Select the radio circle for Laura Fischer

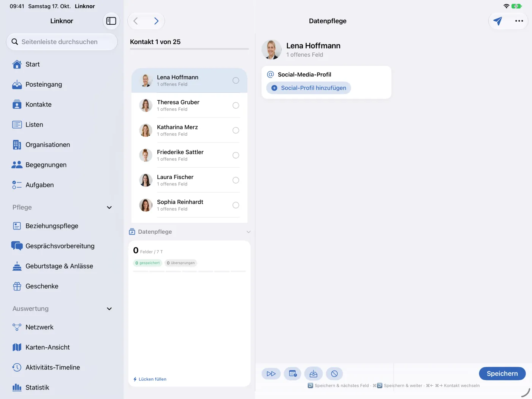point(236,180)
